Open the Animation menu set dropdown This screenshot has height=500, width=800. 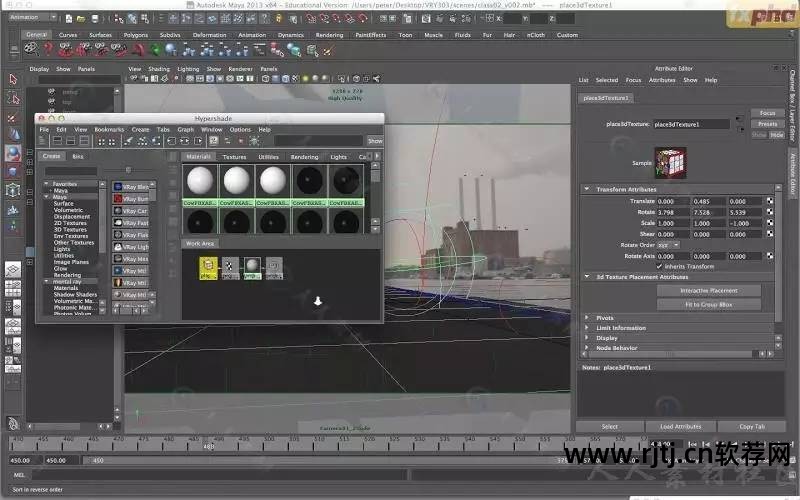click(33, 17)
